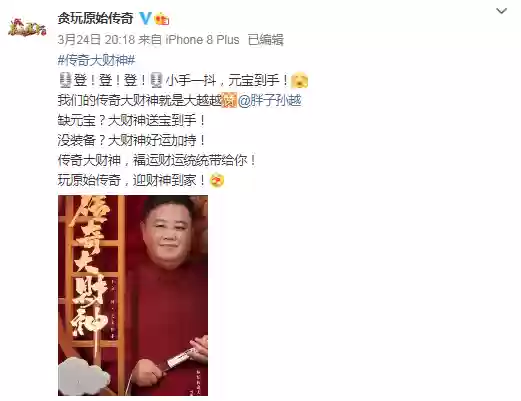Open the 3月24日 20:18 timestamp link
This screenshot has height=401, width=521.
point(96,40)
